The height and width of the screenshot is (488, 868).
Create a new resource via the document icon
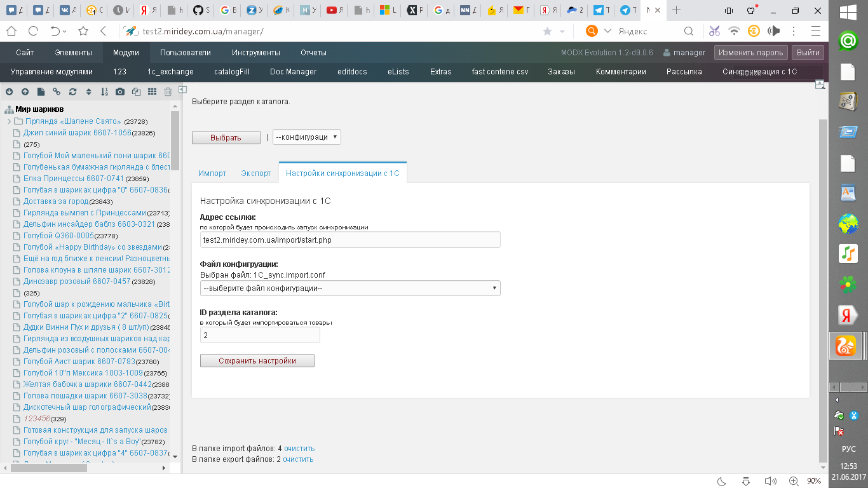coord(41,92)
